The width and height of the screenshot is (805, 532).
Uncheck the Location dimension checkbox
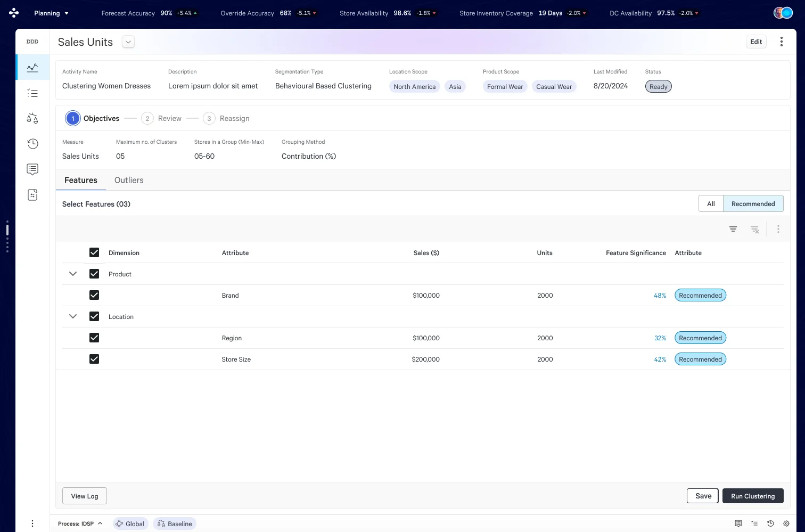click(x=94, y=316)
